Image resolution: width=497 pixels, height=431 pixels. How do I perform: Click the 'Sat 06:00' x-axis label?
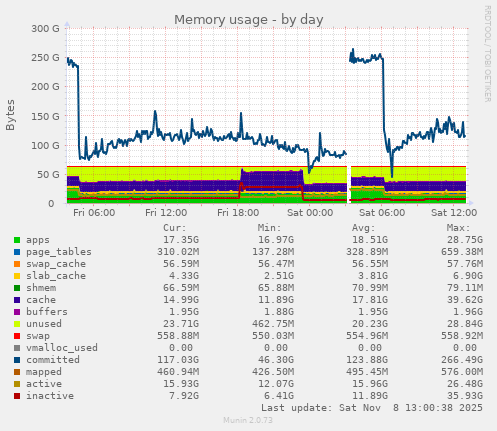pyautogui.click(x=382, y=213)
